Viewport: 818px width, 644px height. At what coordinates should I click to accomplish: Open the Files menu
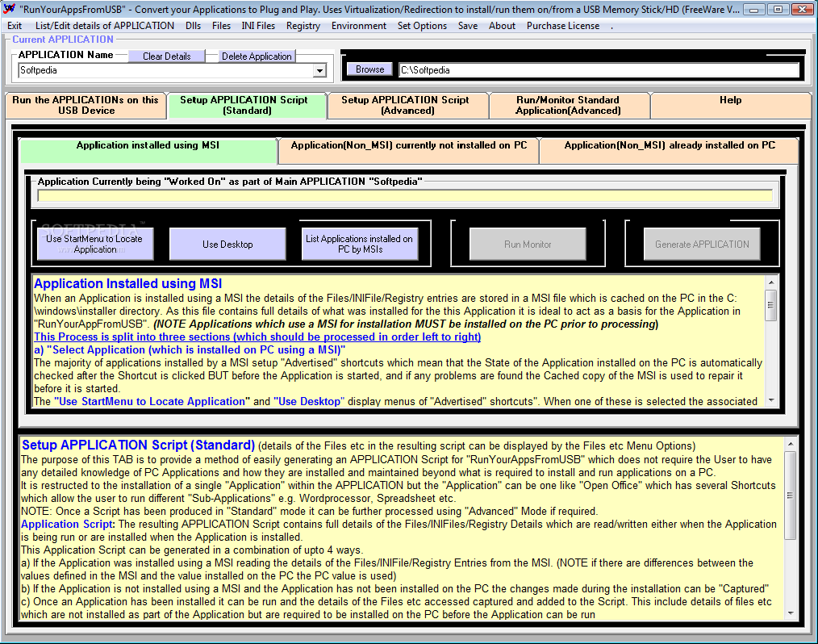pyautogui.click(x=221, y=26)
